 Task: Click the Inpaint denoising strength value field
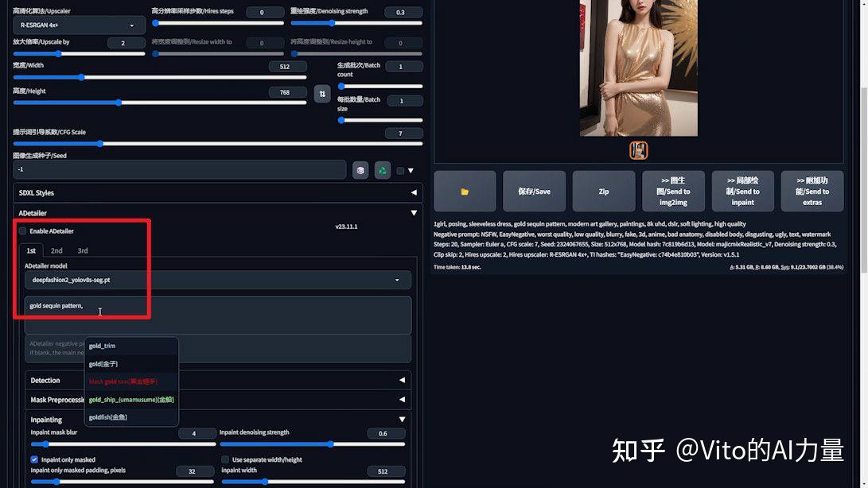387,433
